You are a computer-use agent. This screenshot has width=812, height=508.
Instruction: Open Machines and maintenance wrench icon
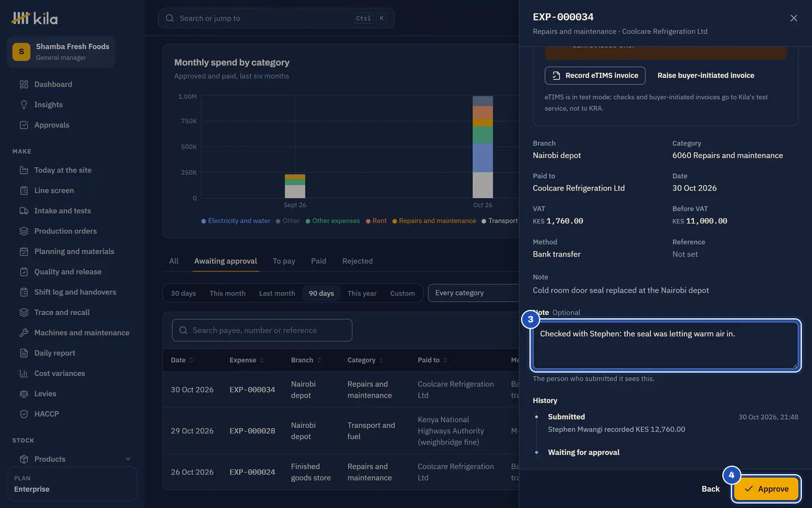tap(24, 332)
